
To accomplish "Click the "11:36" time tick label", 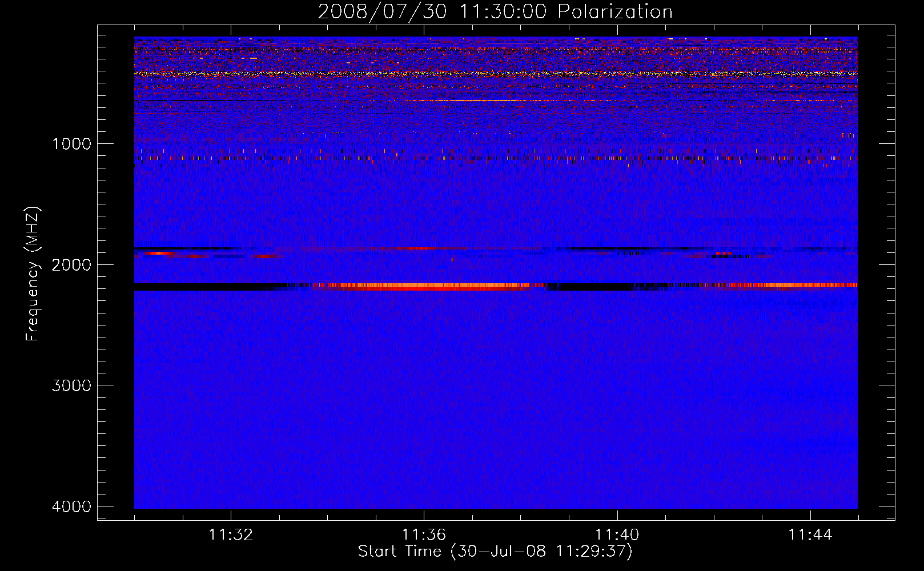I will tap(424, 535).
